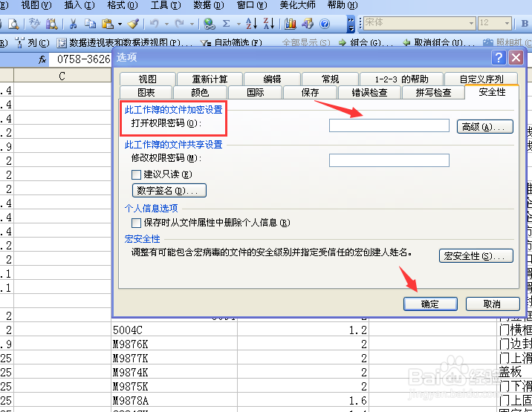Viewport: 532px width, 412px height.
Task: Expand the AutoSum functions dropdown
Action: point(239,24)
